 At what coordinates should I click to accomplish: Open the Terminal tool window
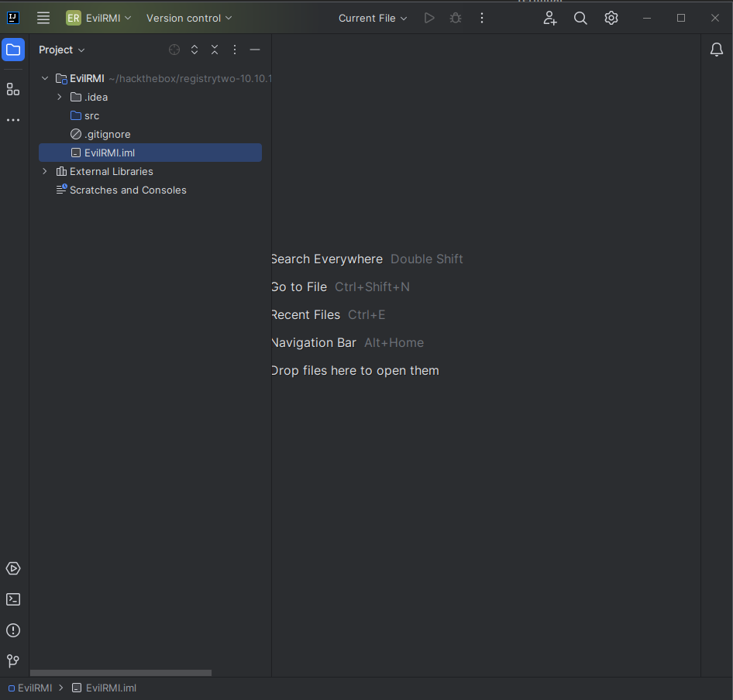point(13,599)
